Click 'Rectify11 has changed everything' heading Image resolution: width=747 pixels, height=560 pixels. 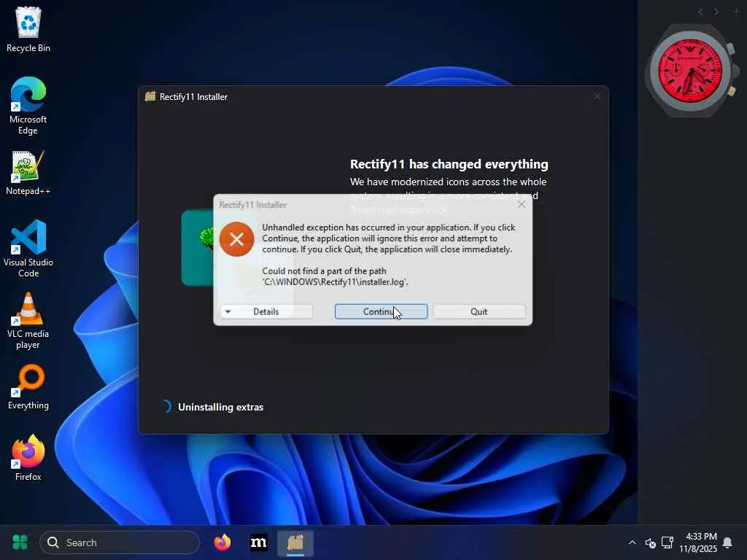click(449, 164)
